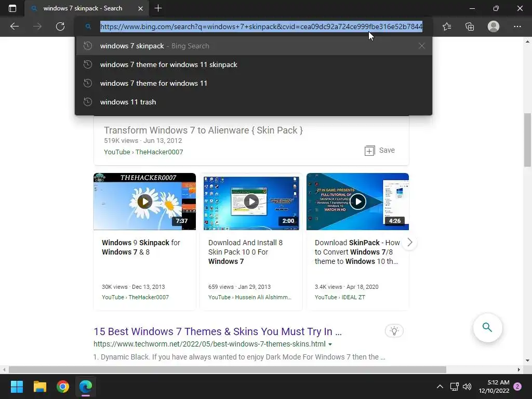Open YouTube › Hussein Ali Alshimm source link
The image size is (532, 399).
[250, 297]
